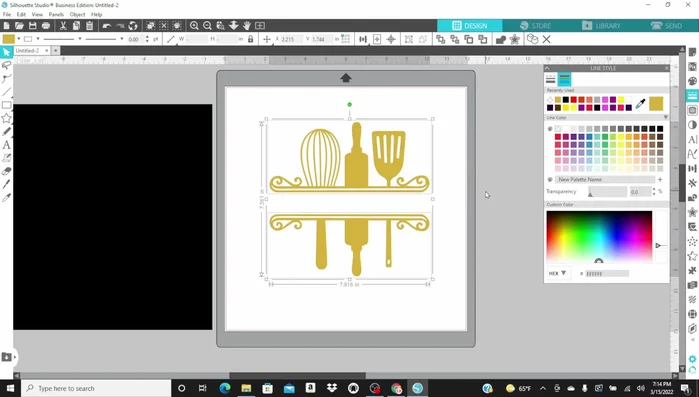Open File Explorer from the taskbar
This screenshot has width=699, height=397.
[246, 388]
